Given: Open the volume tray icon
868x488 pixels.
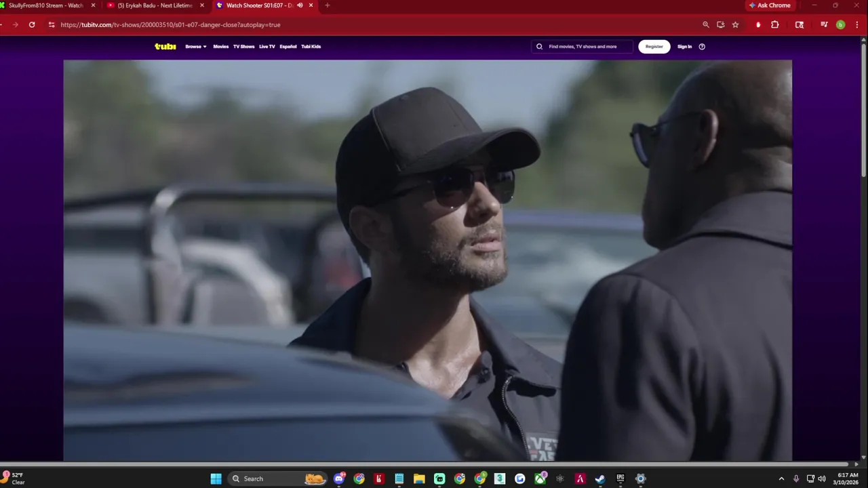Looking at the screenshot, I should (x=822, y=479).
